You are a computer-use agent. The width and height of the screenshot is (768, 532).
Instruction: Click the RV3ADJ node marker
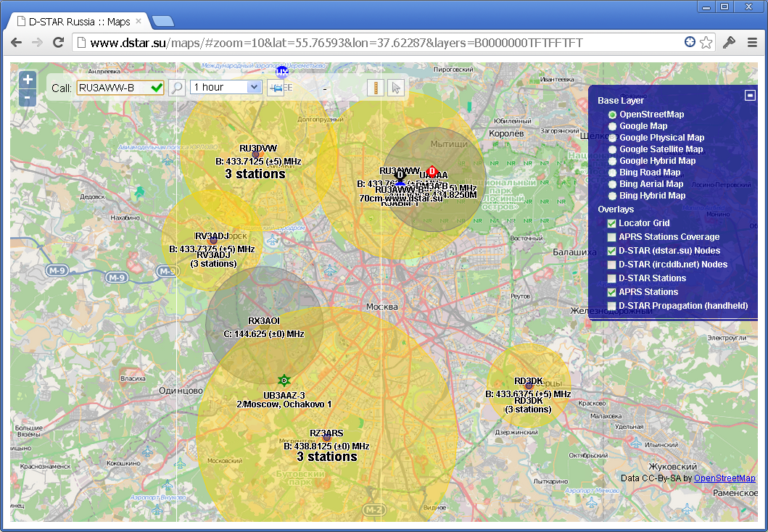point(213,241)
